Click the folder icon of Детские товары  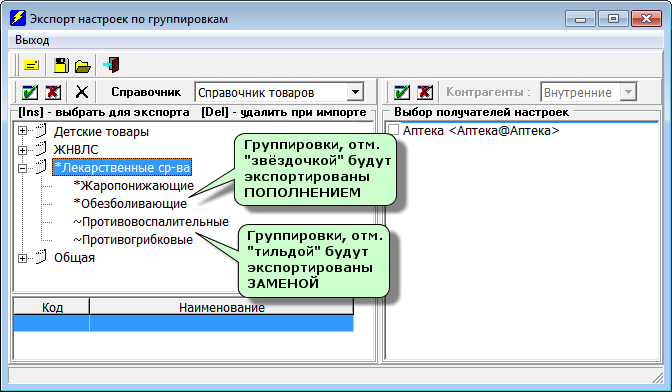click(41, 130)
